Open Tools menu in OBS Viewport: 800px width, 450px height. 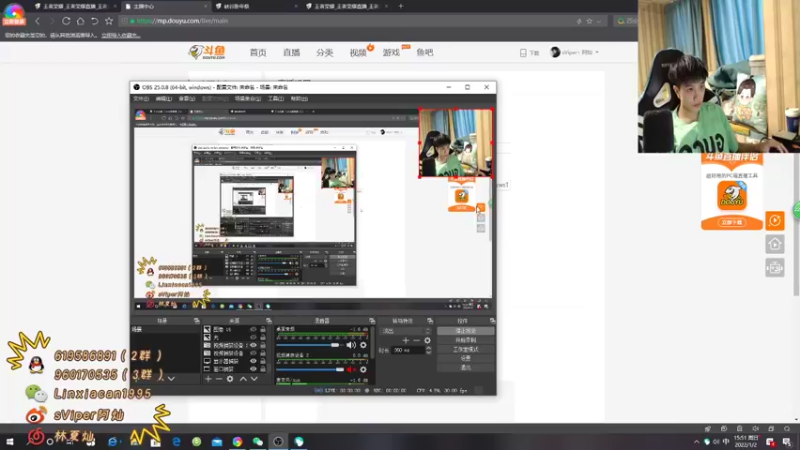pyautogui.click(x=276, y=98)
